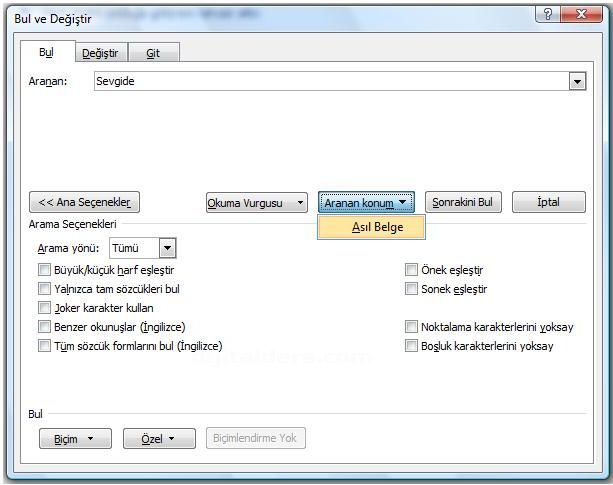613x485 pixels.
Task: Open the Özel dropdown button
Action: (159, 438)
